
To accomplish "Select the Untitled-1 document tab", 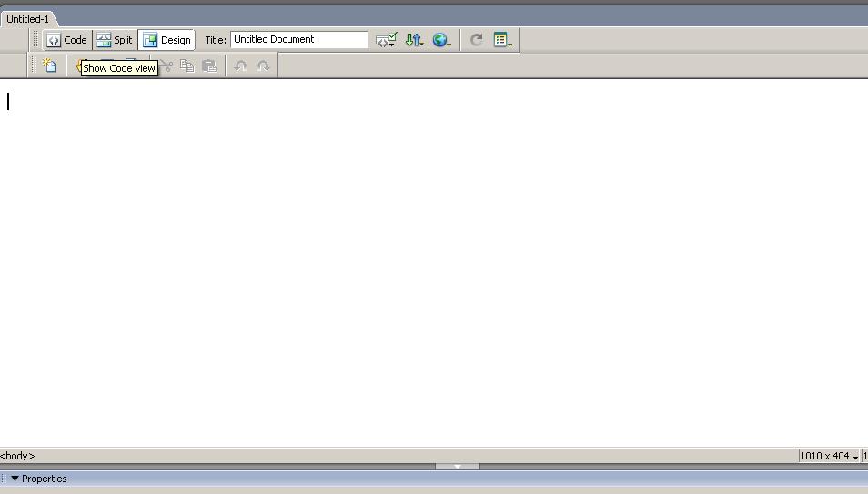I will point(27,19).
